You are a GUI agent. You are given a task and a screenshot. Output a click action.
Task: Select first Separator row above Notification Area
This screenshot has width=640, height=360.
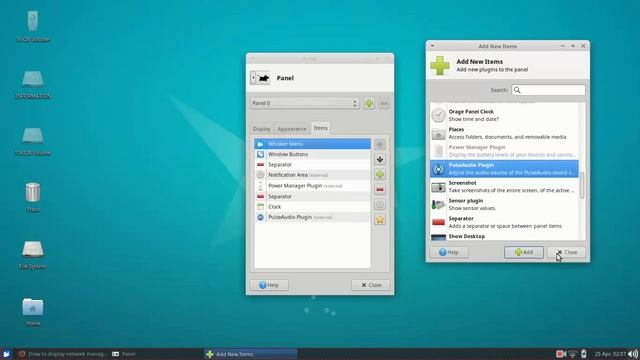click(x=312, y=164)
